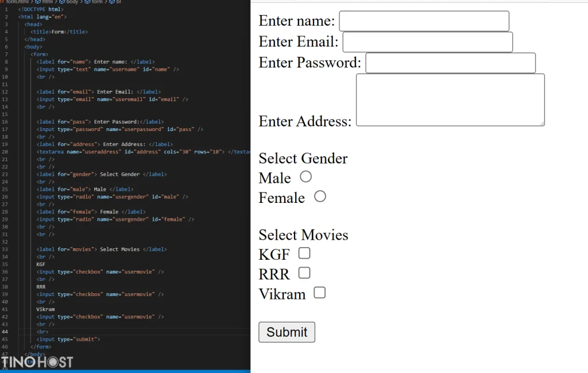Image resolution: width=588 pixels, height=373 pixels.
Task: Click the "Male" label in rendered form
Action: (274, 178)
